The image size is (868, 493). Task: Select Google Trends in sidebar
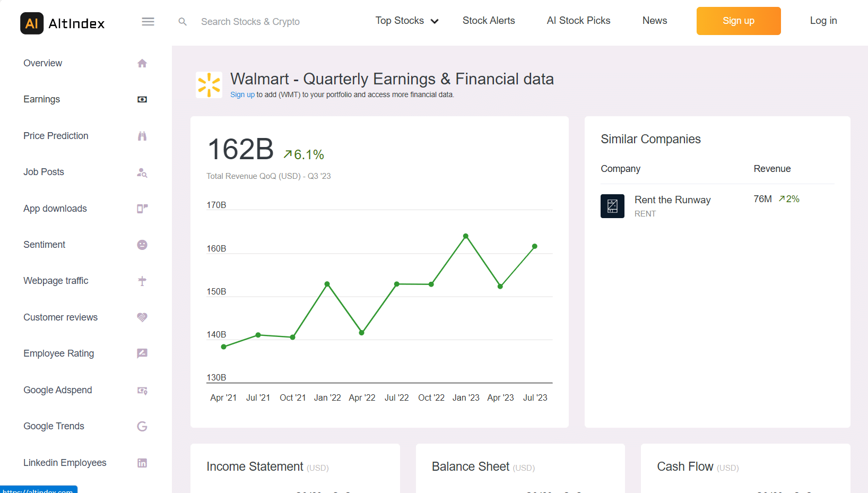click(54, 426)
